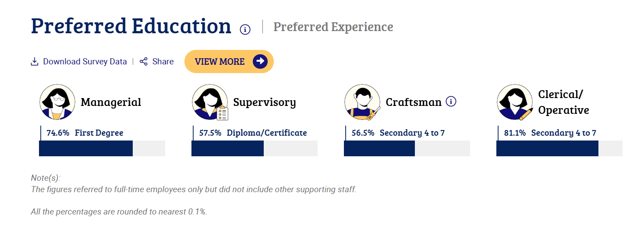Click the Share link text
Viewport: 644px width, 239px height.
163,62
